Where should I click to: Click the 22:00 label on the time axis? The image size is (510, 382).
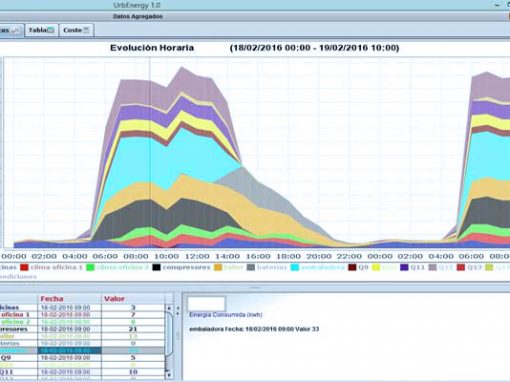point(349,256)
